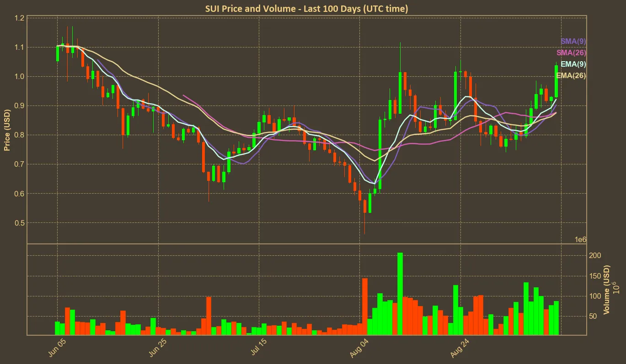The image size is (626, 364).
Task: Click the 1.0 price axis tick
Action: tap(19, 77)
